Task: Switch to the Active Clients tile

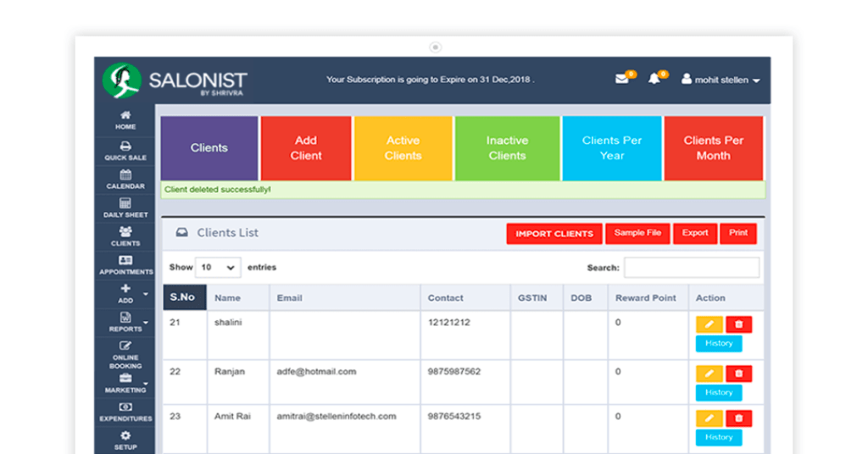Action: [x=403, y=148]
